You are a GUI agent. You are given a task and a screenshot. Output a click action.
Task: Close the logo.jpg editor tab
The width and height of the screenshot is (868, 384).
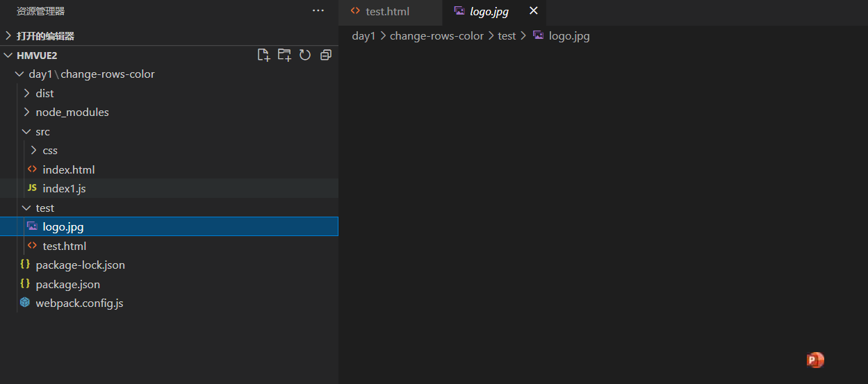pos(534,11)
